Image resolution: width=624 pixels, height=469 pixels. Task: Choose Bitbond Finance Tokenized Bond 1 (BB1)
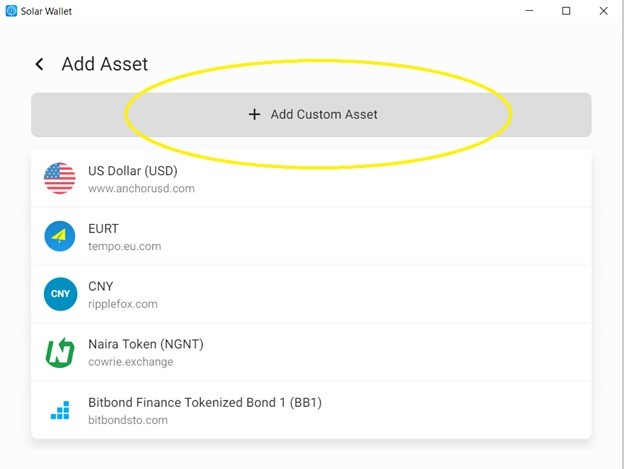pos(205,403)
